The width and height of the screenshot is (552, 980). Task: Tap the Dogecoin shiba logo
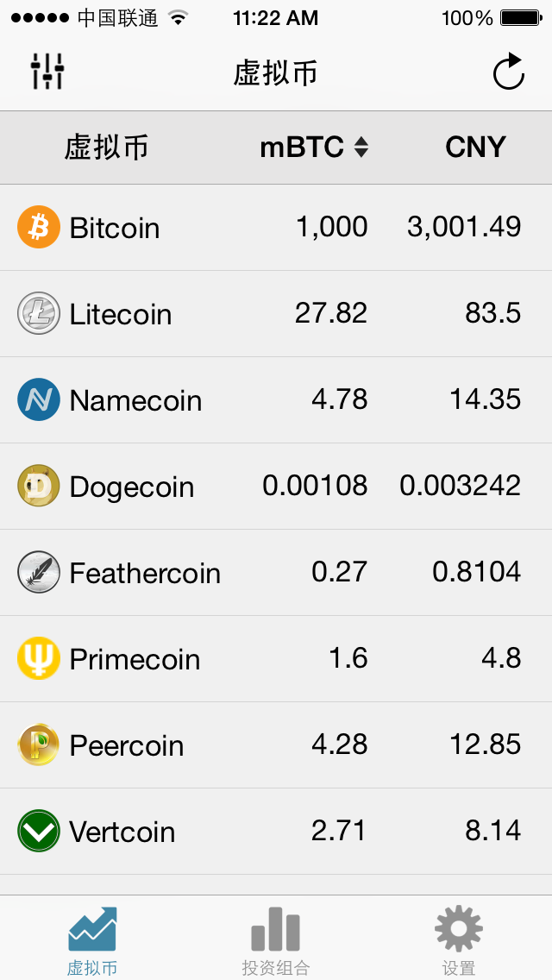click(39, 486)
